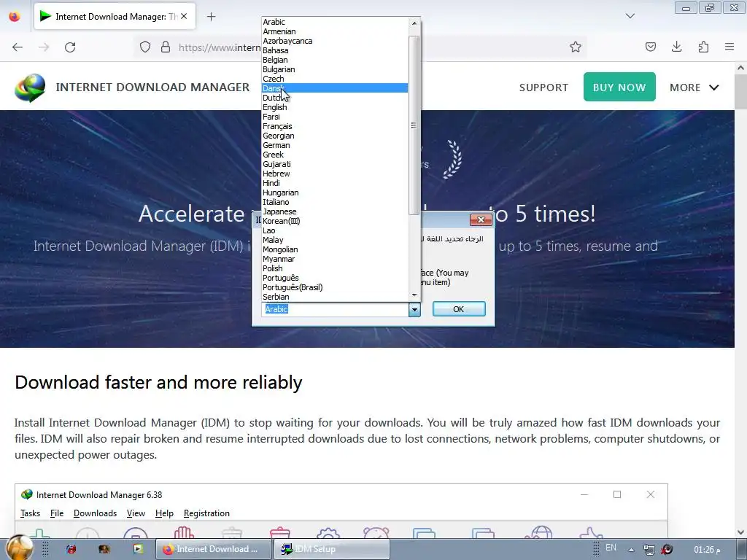Pick Hebrew from the language list
Screen dimensions: 747x560
(x=335, y=174)
